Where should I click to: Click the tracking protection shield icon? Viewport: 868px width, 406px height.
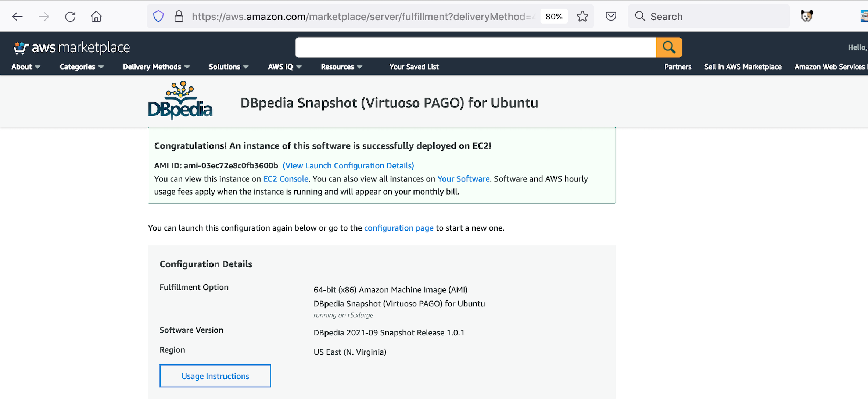click(158, 17)
